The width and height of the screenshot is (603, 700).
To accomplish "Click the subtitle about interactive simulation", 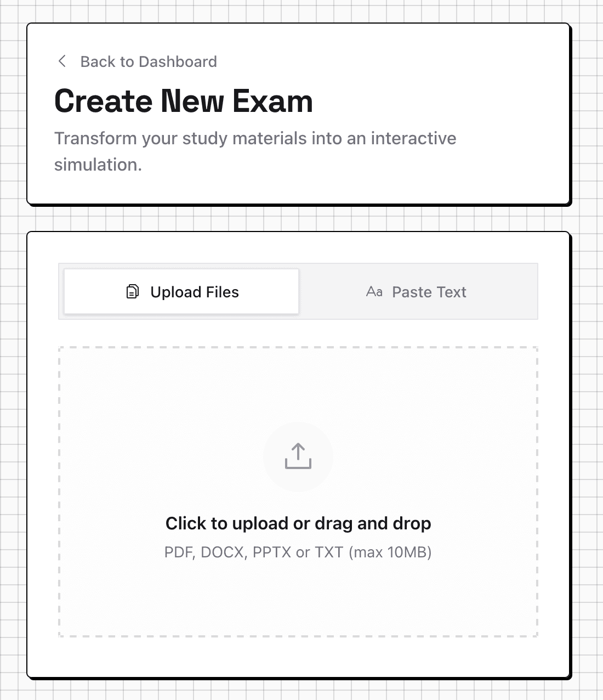I will click(x=255, y=151).
